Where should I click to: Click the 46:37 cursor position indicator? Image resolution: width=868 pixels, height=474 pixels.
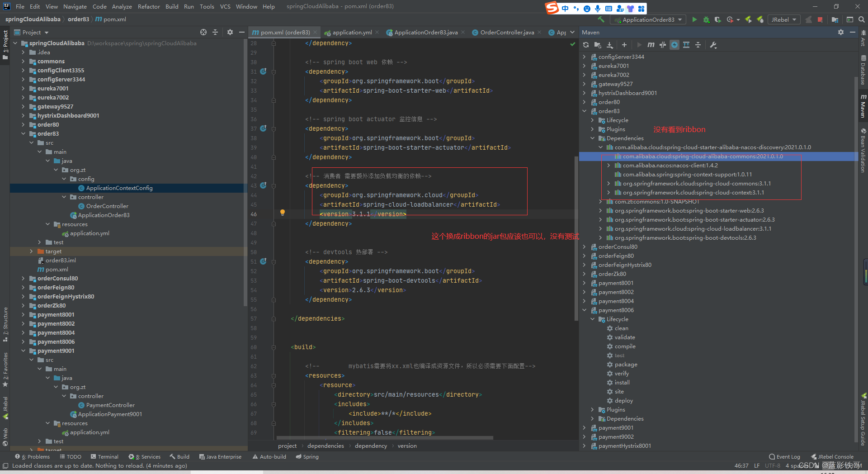click(741, 465)
